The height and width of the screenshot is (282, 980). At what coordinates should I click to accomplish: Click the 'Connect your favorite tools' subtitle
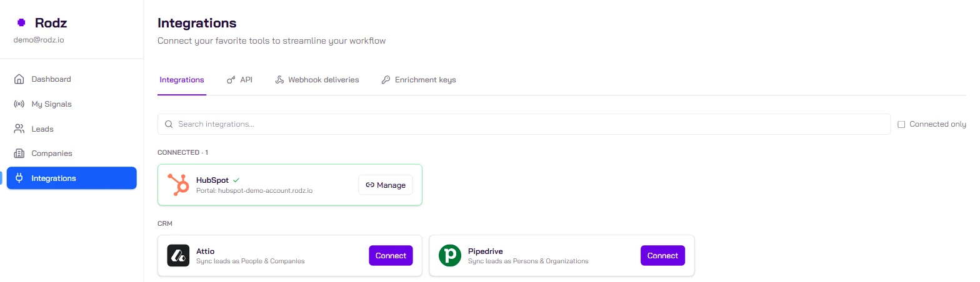pos(271,41)
